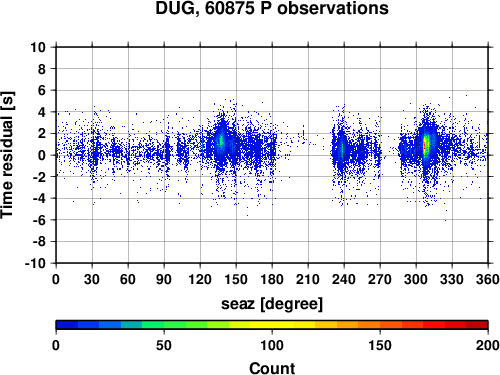500x375 pixels.
Task: Click the x-axis tick label 360
Action: 488,279
